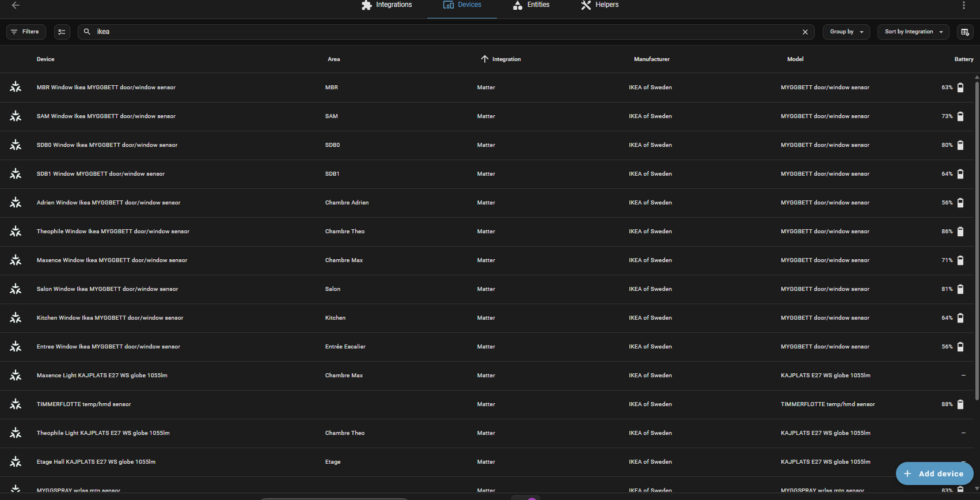Open Salon Window Ikea MYGGBETT device
This screenshot has width=980, height=500.
(x=107, y=289)
